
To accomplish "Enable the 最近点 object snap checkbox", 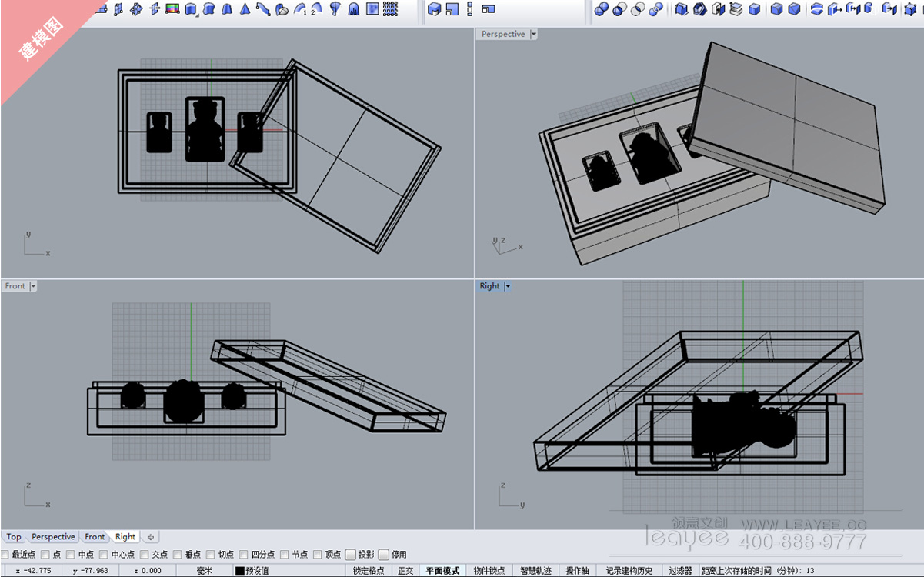I will [x=5, y=555].
